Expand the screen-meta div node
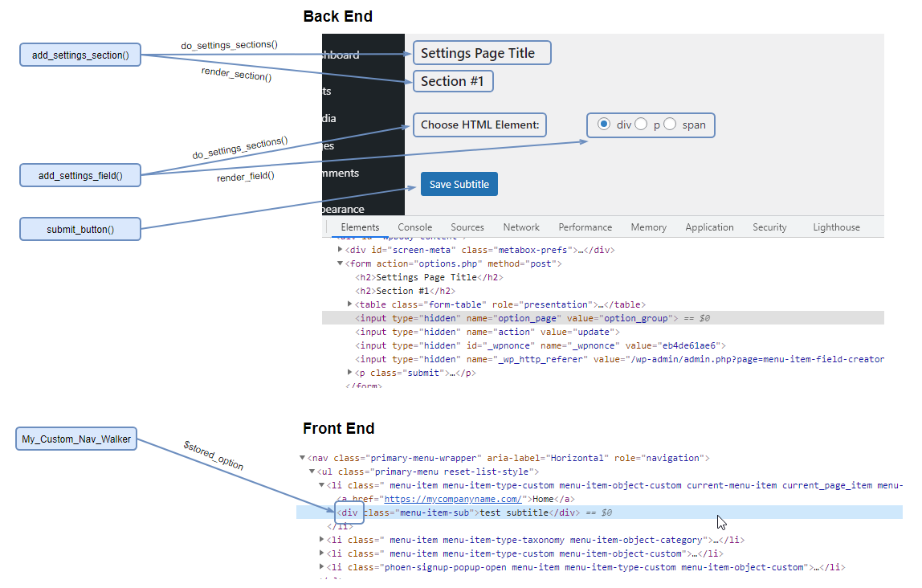 340,249
